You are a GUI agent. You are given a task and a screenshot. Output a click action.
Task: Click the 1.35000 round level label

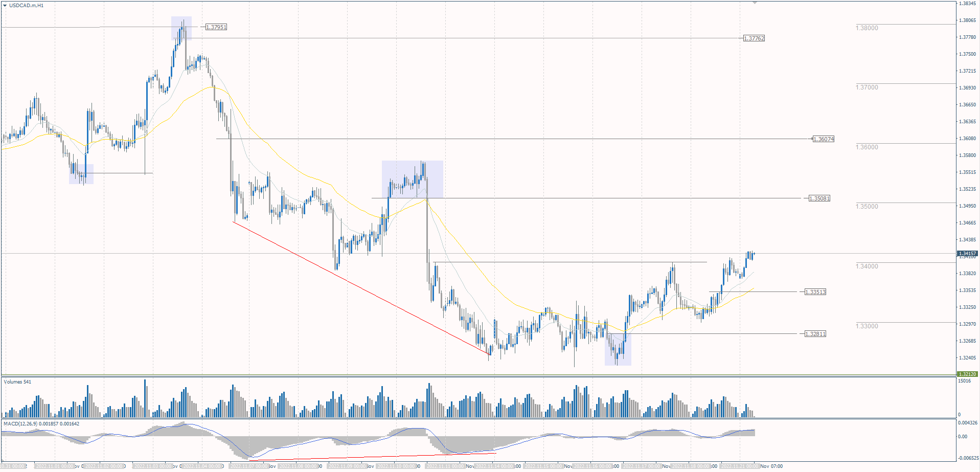click(867, 207)
